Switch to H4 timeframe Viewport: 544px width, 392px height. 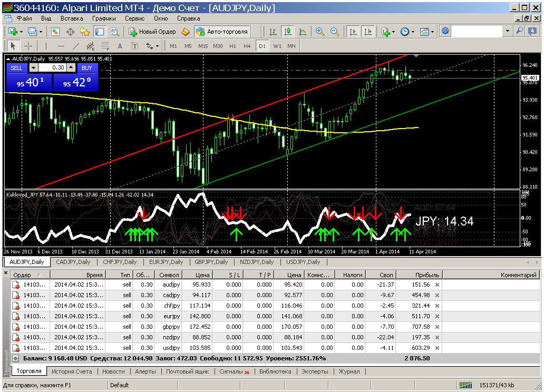tap(247, 46)
